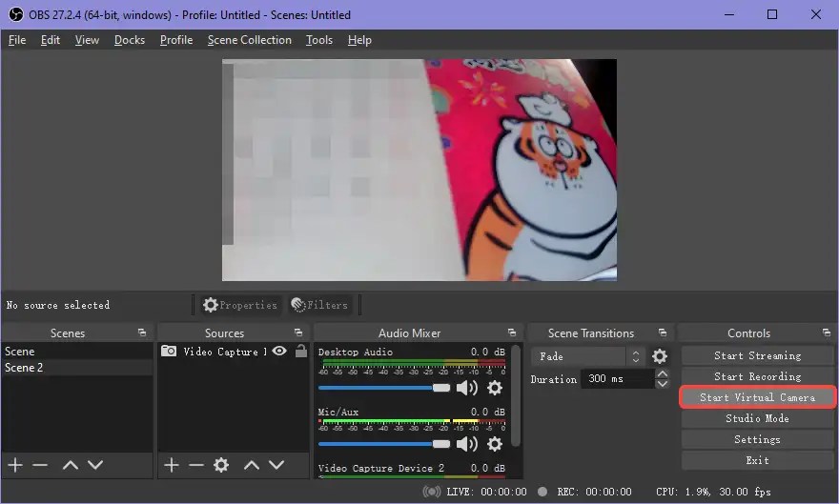This screenshot has width=839, height=504.
Task: Move scene down in Scenes list
Action: click(95, 465)
